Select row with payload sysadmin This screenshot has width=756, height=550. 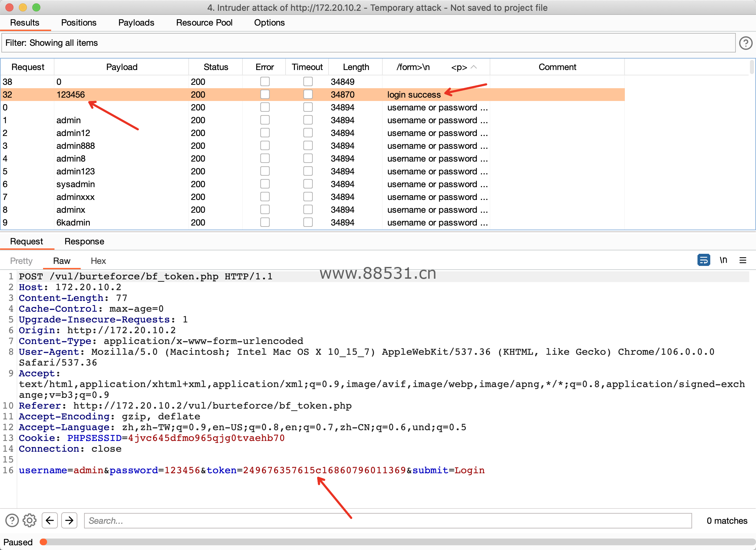tap(313, 184)
